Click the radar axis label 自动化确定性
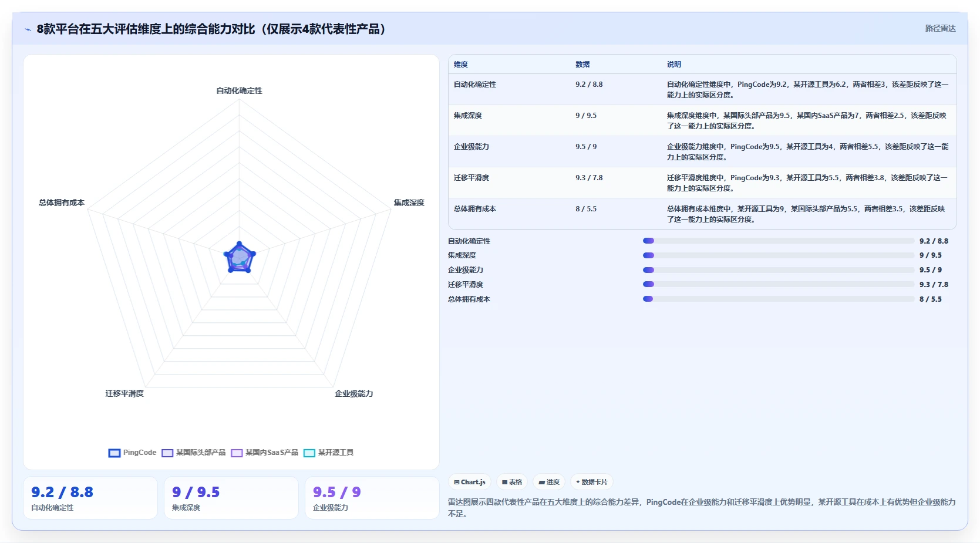The image size is (980, 543). [x=239, y=90]
